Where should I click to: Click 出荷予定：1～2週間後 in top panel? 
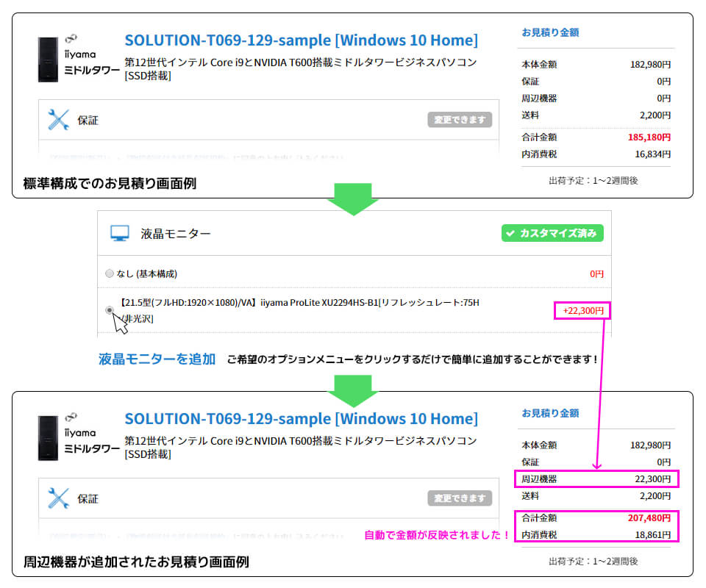593,181
